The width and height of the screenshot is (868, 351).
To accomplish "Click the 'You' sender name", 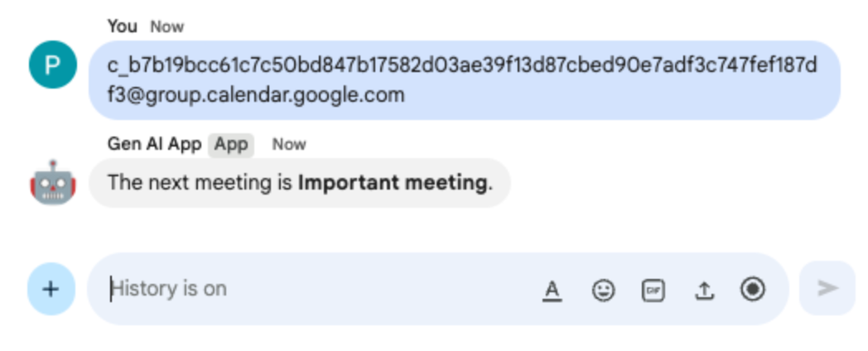I will coord(122,26).
